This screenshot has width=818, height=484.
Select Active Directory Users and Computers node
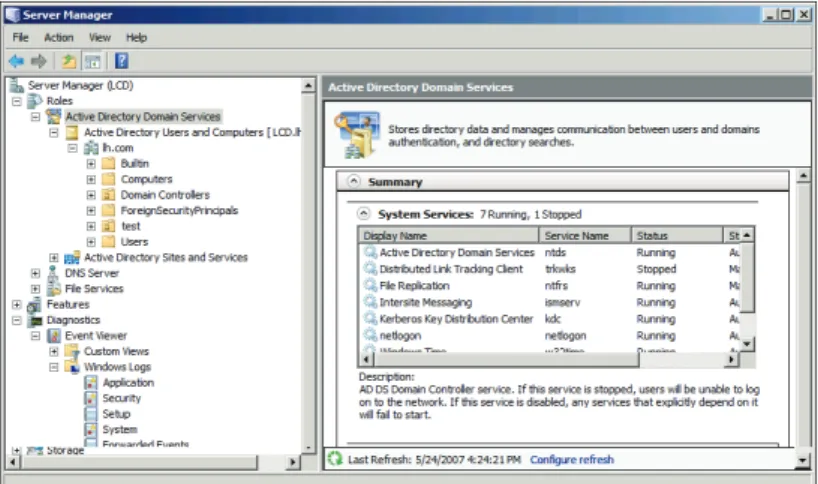(x=192, y=132)
